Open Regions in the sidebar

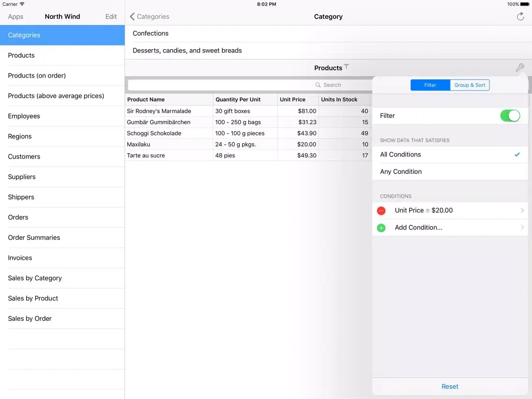pyautogui.click(x=62, y=136)
